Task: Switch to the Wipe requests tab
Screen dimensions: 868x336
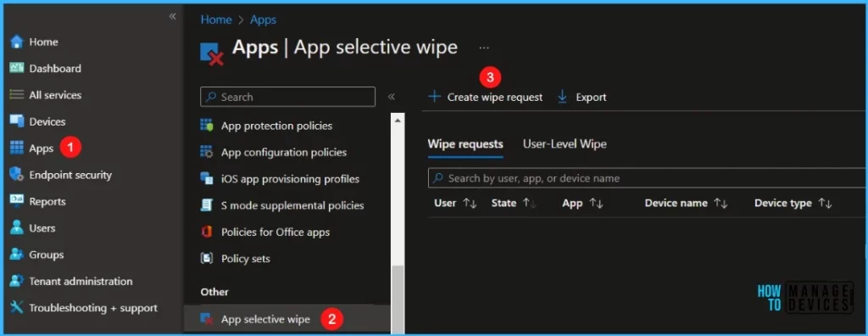Action: coord(465,144)
